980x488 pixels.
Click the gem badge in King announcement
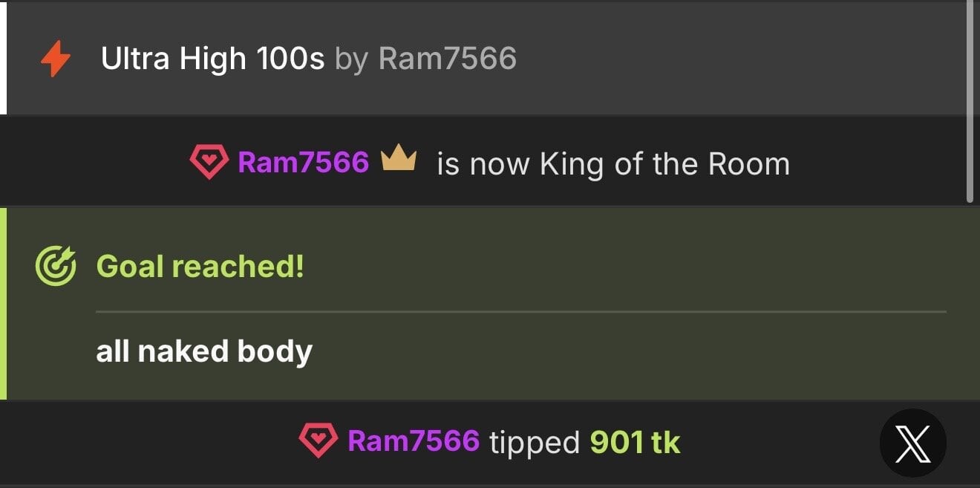click(x=209, y=162)
